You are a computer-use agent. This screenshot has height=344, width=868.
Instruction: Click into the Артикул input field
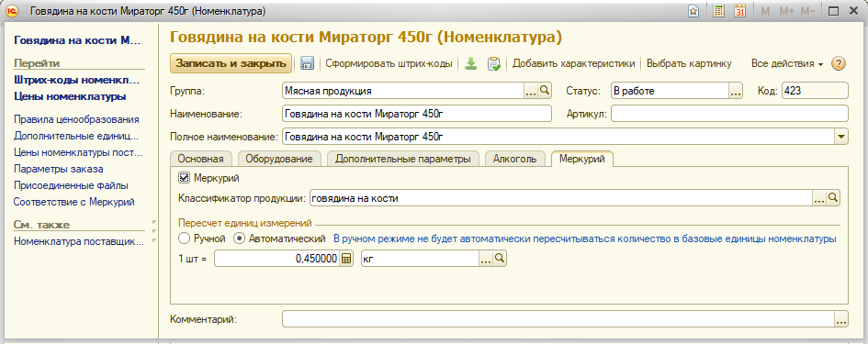[729, 114]
